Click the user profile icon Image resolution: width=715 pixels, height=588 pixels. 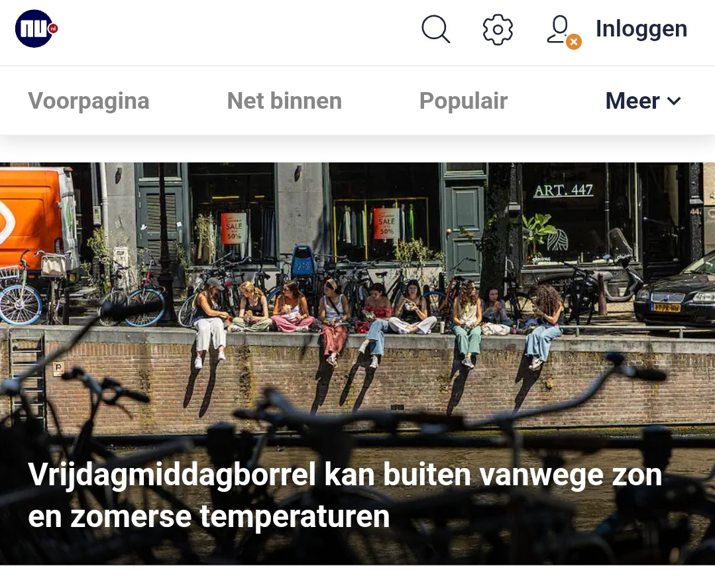click(x=559, y=29)
